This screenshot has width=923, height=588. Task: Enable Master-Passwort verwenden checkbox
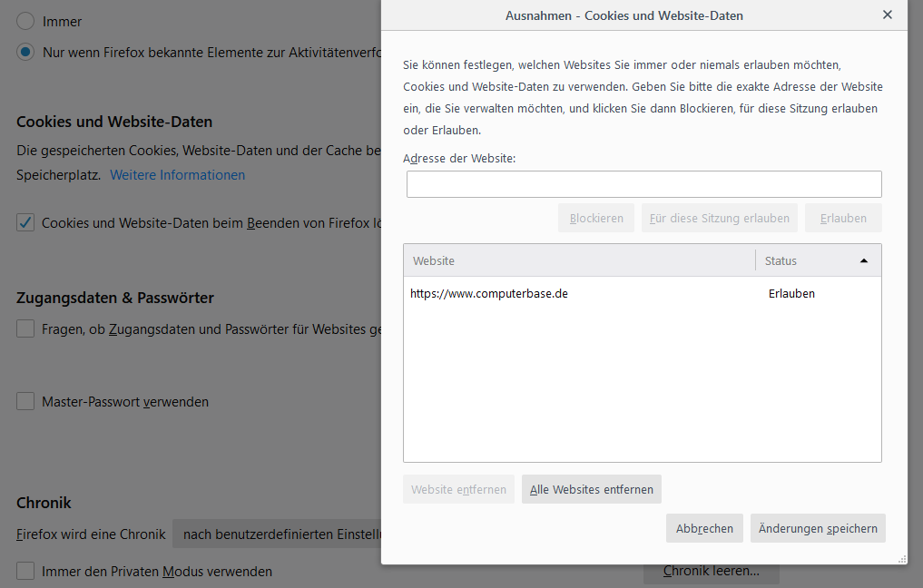[x=25, y=401]
